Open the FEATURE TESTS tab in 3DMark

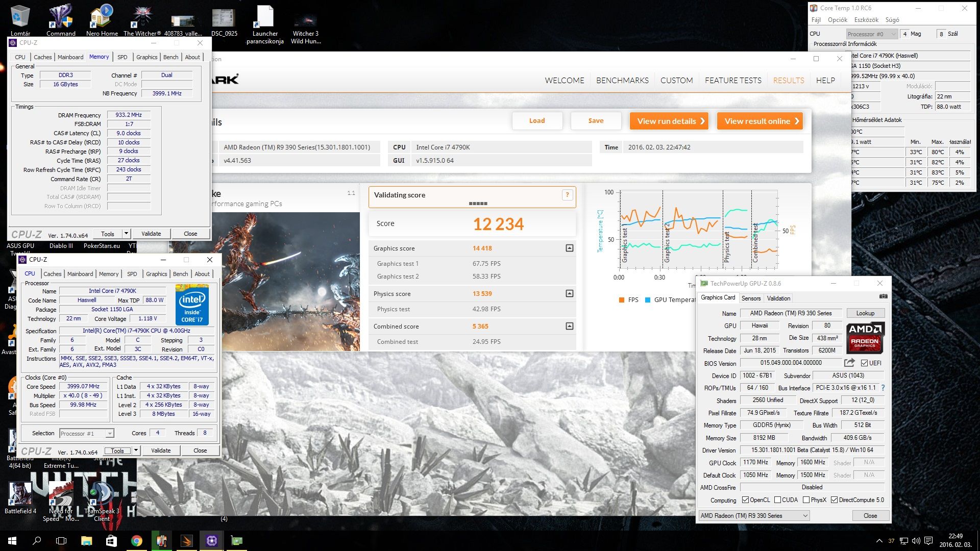click(x=733, y=81)
